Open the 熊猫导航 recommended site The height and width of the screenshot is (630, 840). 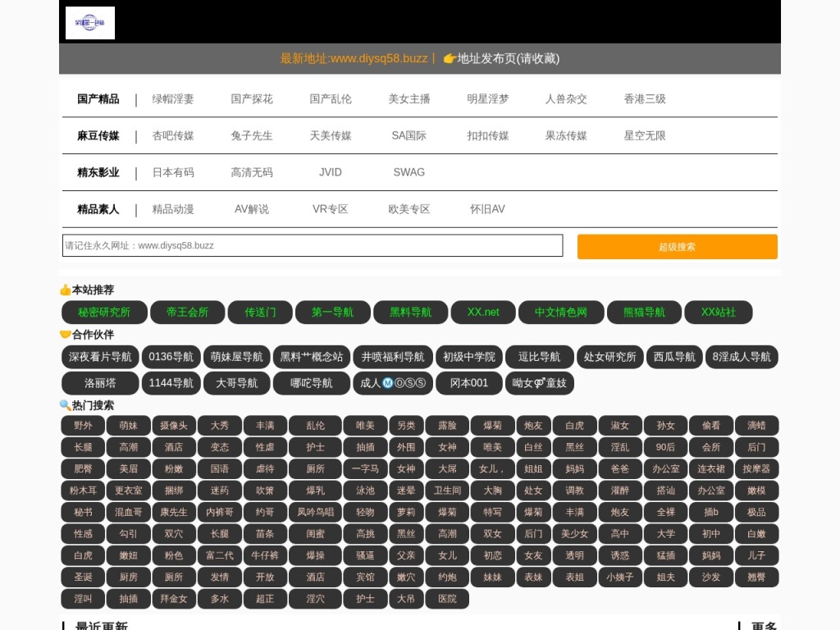[x=644, y=312]
